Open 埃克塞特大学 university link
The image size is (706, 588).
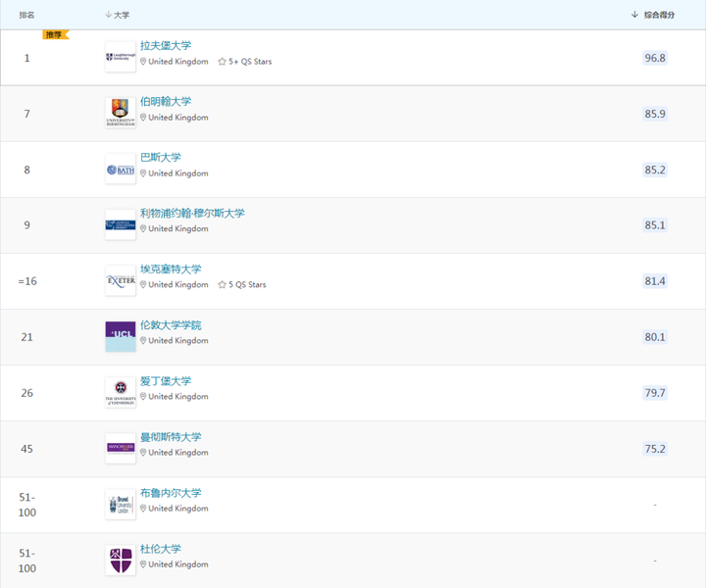tap(171, 269)
